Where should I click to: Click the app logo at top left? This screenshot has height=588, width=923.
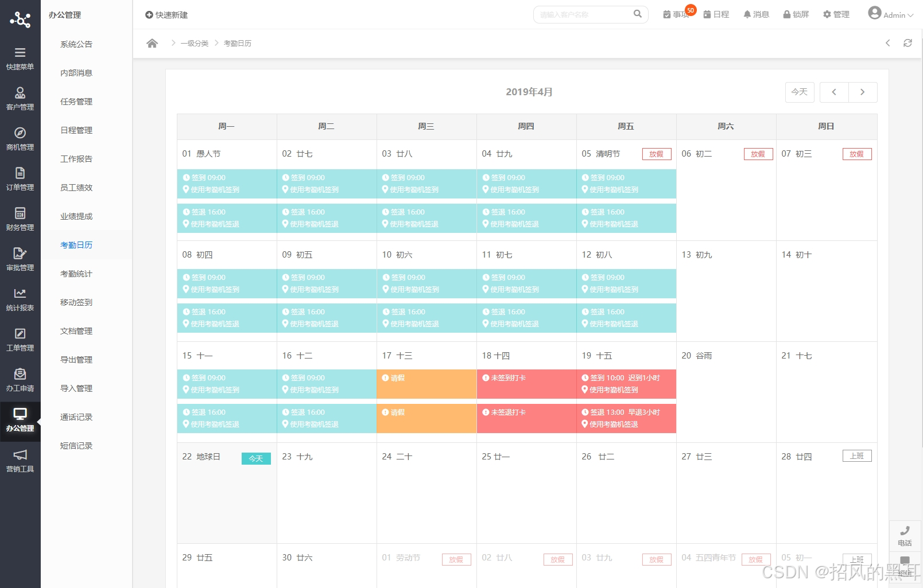pyautogui.click(x=20, y=20)
